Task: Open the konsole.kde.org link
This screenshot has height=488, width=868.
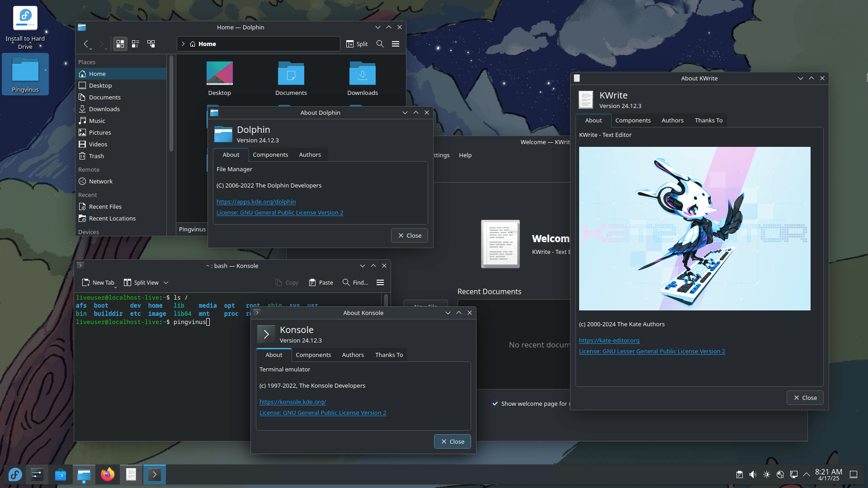Action: pos(292,402)
